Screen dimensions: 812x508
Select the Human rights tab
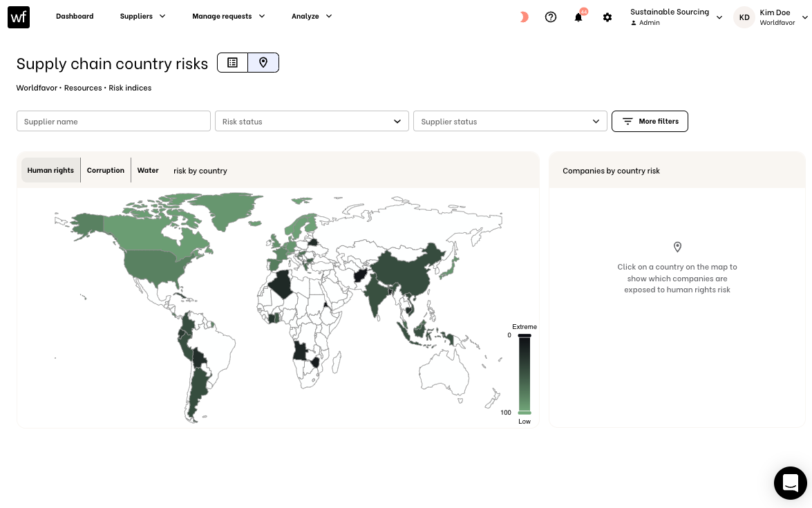[x=50, y=170]
